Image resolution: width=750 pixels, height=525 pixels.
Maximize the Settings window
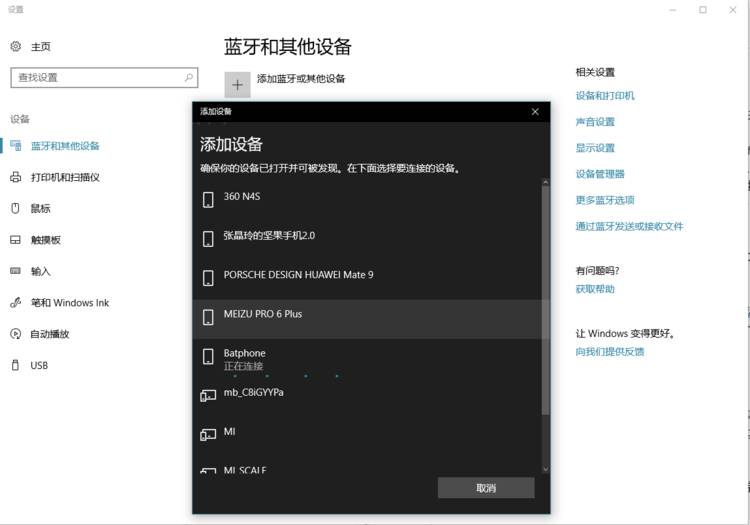[703, 10]
